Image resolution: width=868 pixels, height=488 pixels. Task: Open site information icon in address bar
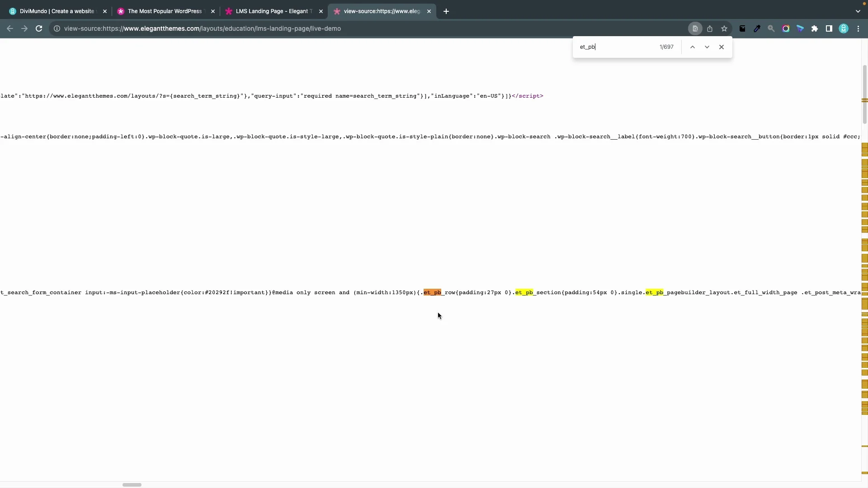point(57,28)
